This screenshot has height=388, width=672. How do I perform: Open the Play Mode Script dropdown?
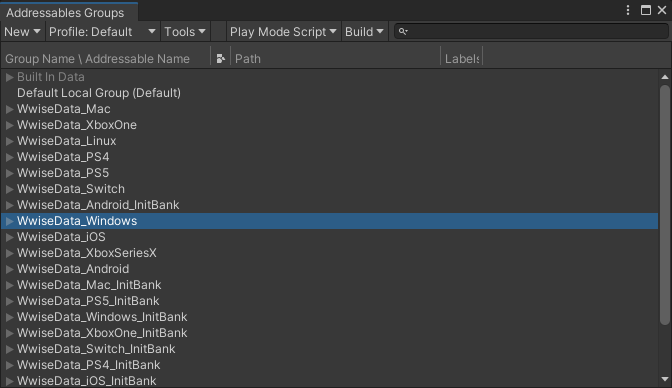pos(283,32)
